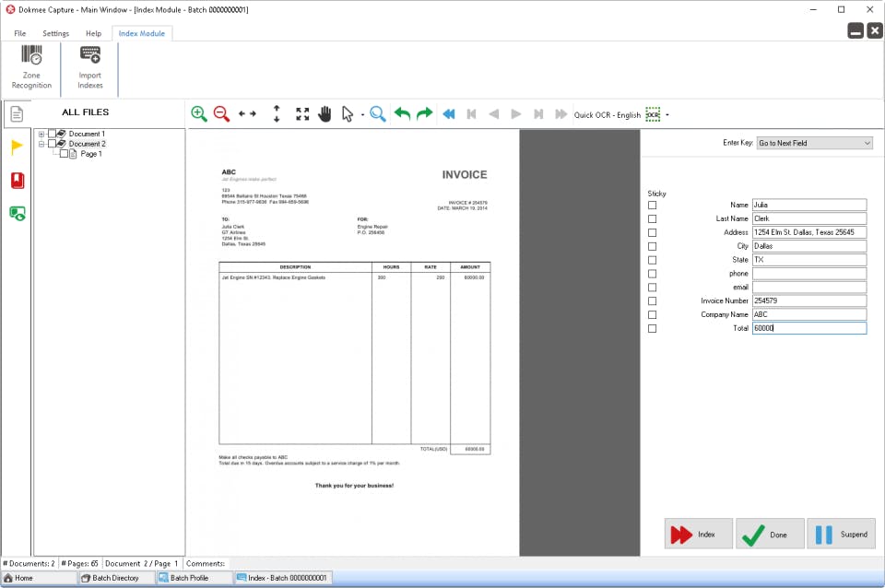Image resolution: width=885 pixels, height=588 pixels.
Task: Open the Zone Recognition tool
Action: (x=31, y=67)
